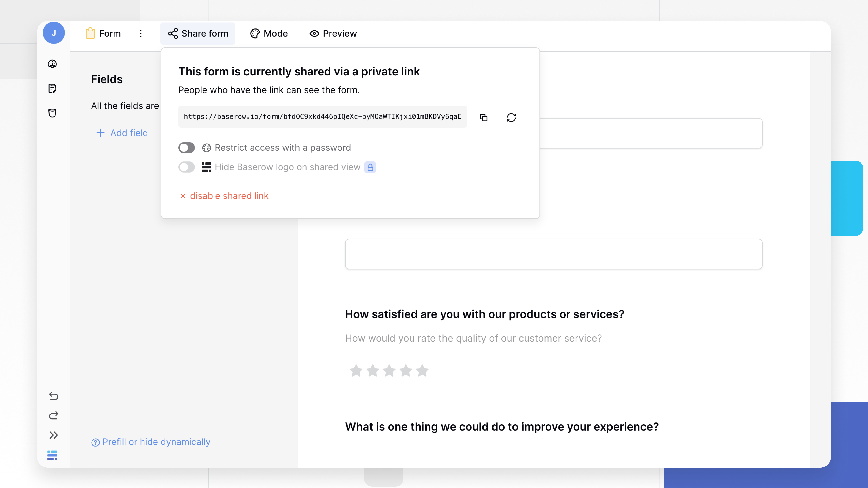Open the Mode options

269,33
